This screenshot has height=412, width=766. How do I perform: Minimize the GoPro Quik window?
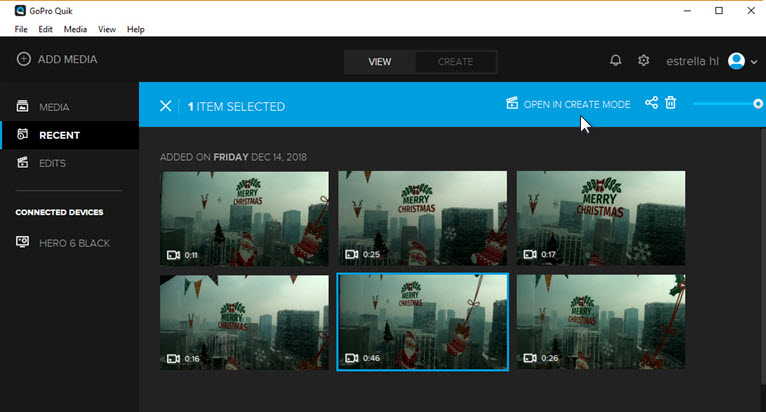[x=687, y=11]
